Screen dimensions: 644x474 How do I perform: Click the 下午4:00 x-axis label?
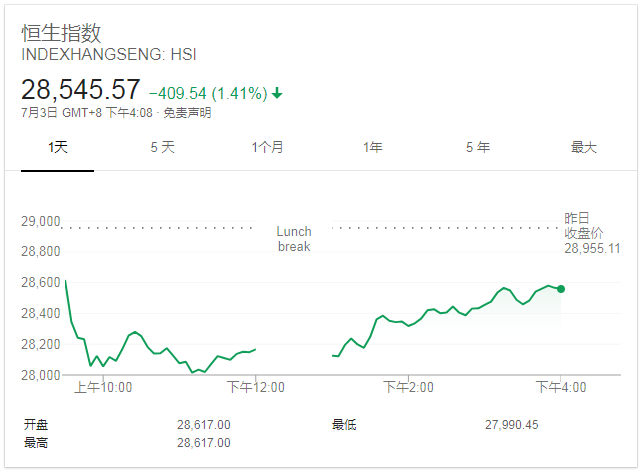(561, 387)
